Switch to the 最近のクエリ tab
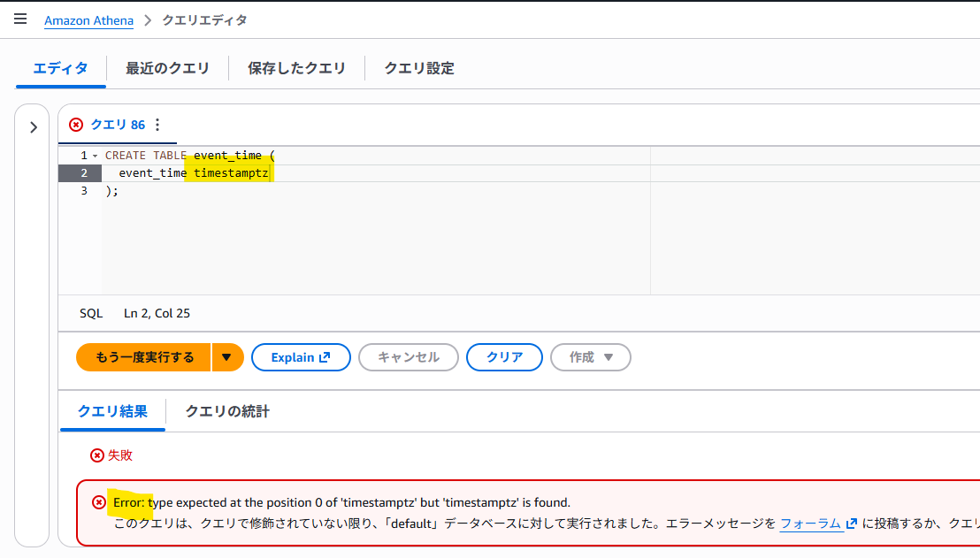980x558 pixels. (x=167, y=68)
